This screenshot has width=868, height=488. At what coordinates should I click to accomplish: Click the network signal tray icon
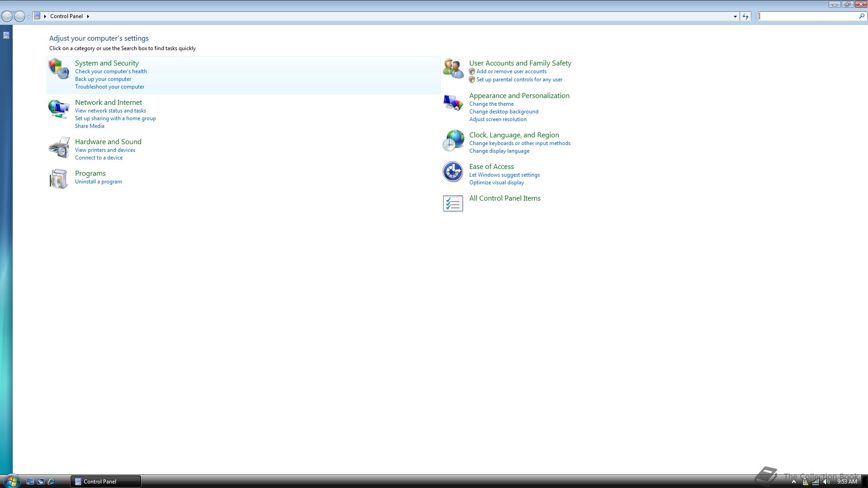816,482
